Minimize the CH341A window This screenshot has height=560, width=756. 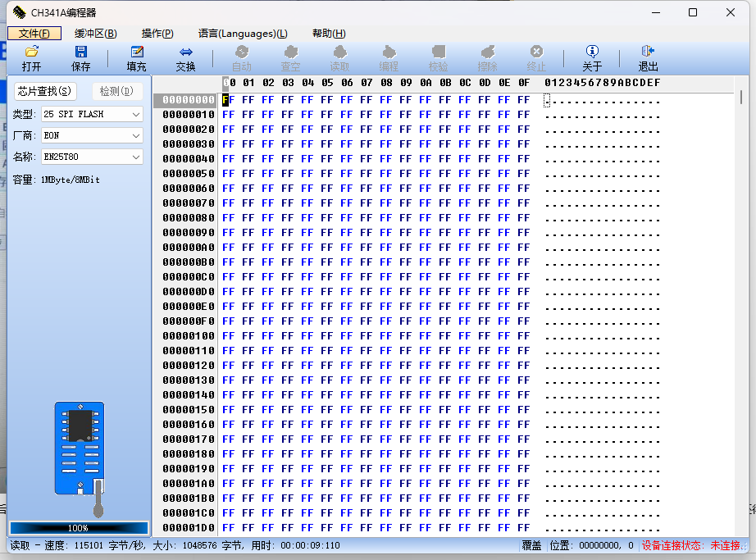tap(656, 12)
